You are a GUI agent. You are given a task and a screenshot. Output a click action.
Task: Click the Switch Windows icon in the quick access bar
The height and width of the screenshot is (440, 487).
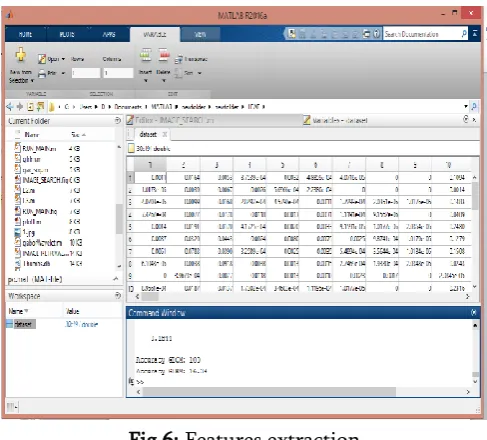click(x=366, y=34)
